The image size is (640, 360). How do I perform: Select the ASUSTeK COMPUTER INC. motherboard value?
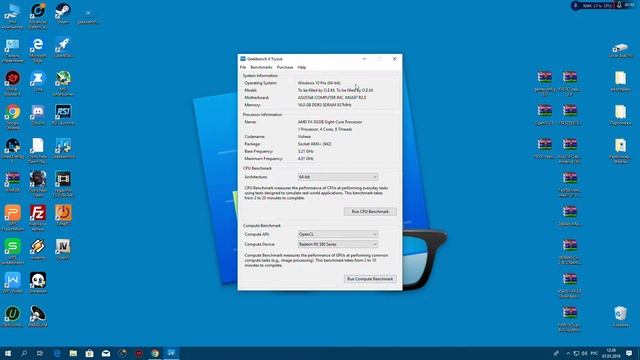[x=332, y=98]
